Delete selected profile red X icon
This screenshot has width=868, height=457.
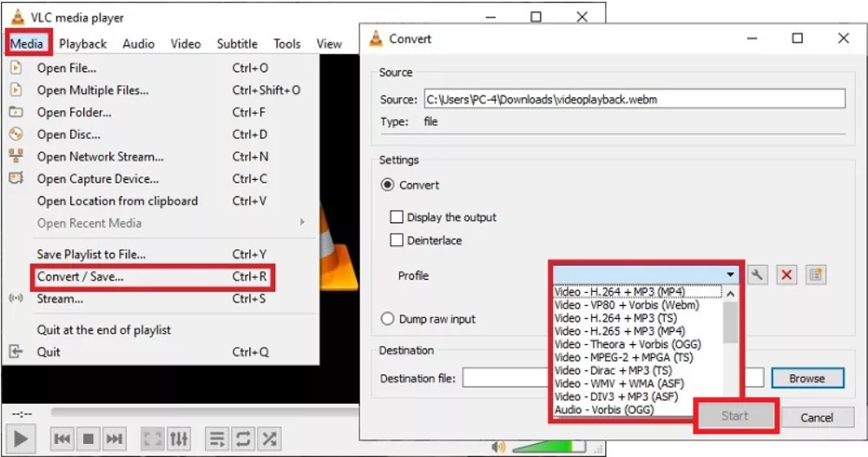tap(786, 275)
